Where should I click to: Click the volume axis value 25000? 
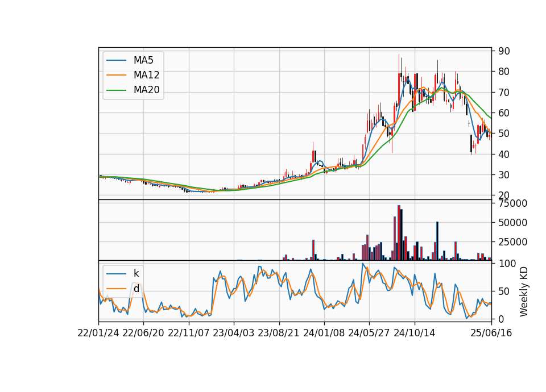click(x=512, y=242)
